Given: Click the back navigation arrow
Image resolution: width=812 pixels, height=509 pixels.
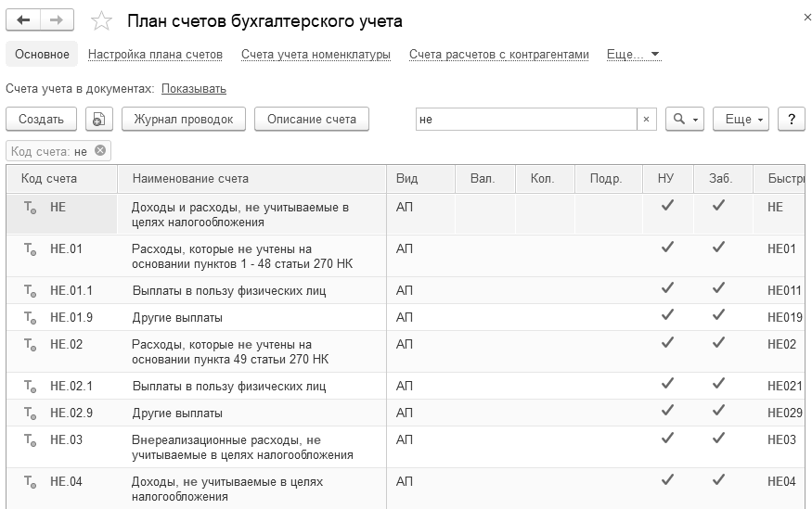Looking at the screenshot, I should coord(24,20).
